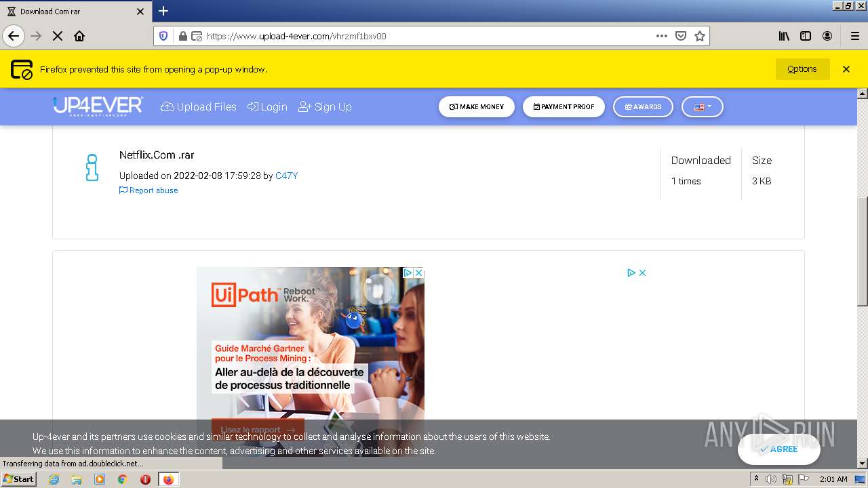Open the Windows Start menu

pyautogui.click(x=18, y=479)
